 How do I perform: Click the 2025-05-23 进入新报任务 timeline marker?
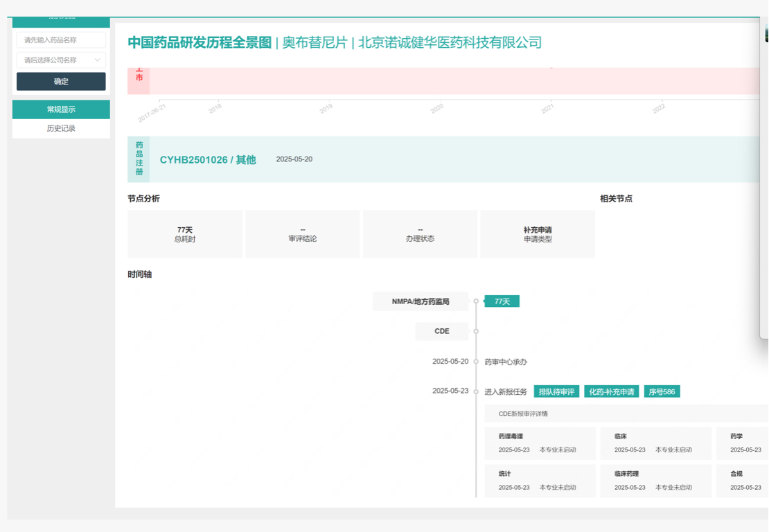click(476, 391)
